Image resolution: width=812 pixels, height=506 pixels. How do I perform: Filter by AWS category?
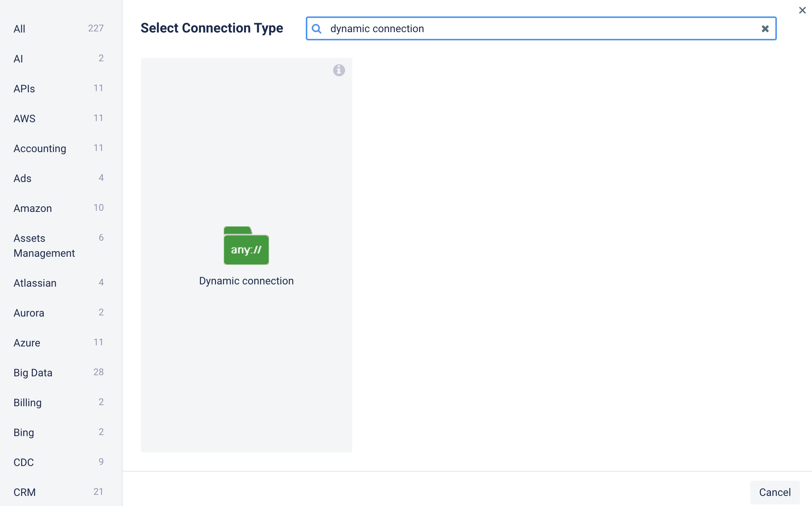(59, 118)
